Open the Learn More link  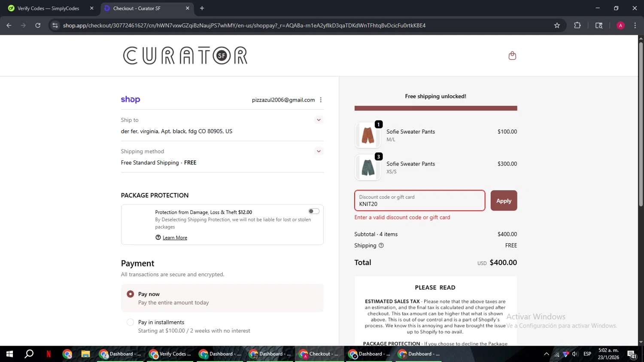(x=175, y=238)
